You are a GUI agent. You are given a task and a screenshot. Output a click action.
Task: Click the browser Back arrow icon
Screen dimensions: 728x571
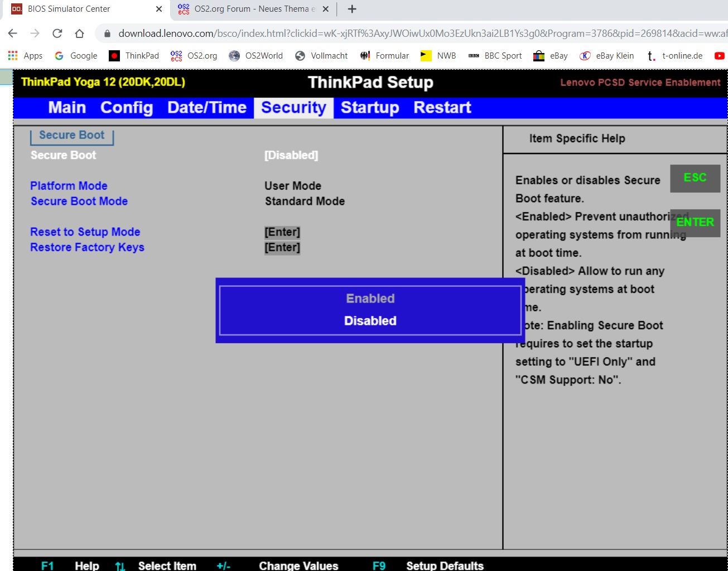[x=12, y=33]
